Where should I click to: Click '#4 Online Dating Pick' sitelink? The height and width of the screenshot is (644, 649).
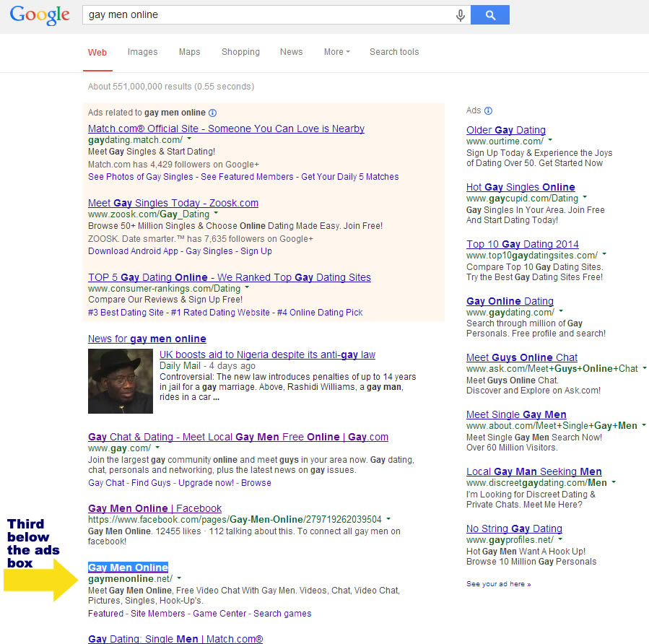pyautogui.click(x=320, y=313)
